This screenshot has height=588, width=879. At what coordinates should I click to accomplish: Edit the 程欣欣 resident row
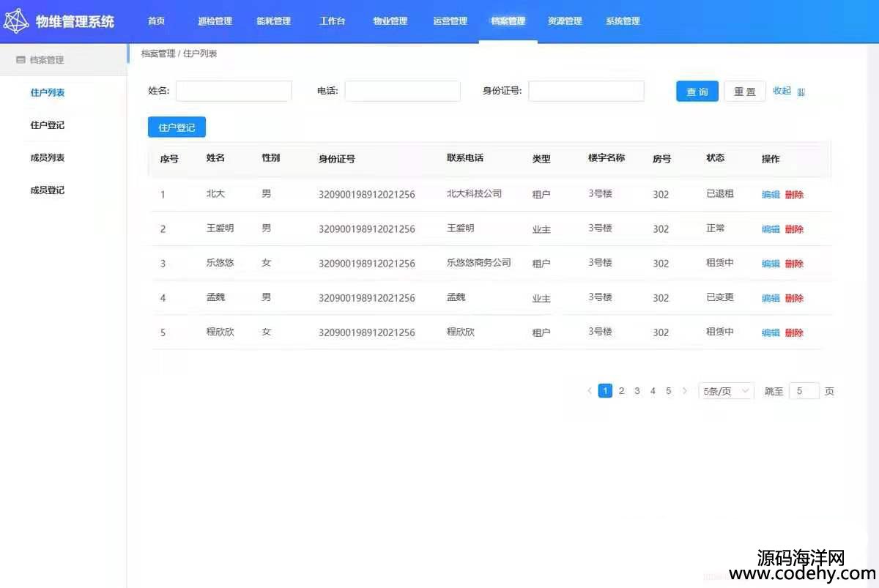coord(771,332)
